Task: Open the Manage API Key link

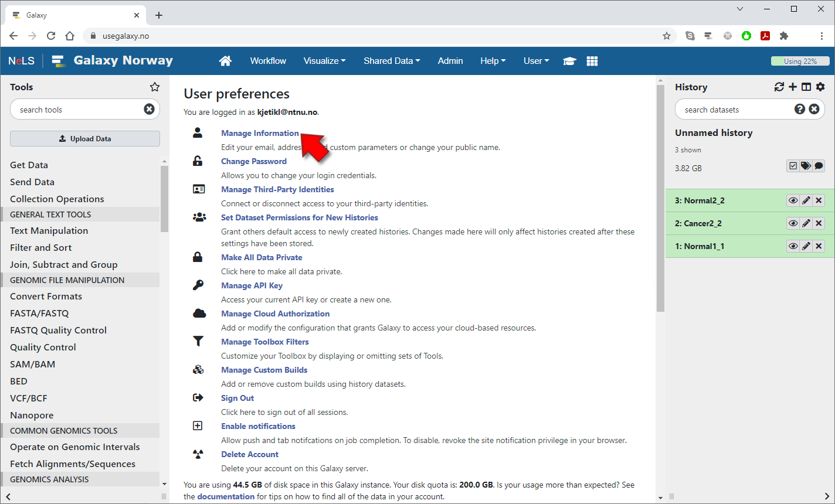Action: click(x=252, y=285)
